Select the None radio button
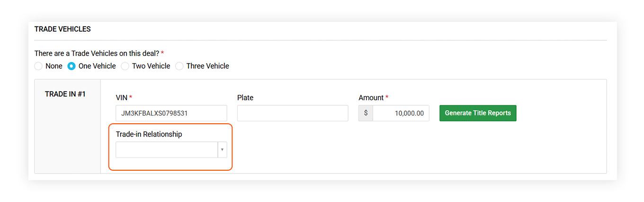This screenshot has height=202, width=644. [39, 66]
